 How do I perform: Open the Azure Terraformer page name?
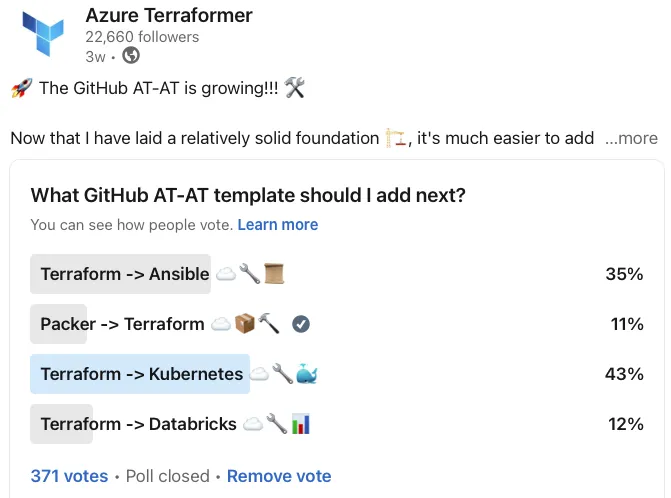[x=169, y=15]
